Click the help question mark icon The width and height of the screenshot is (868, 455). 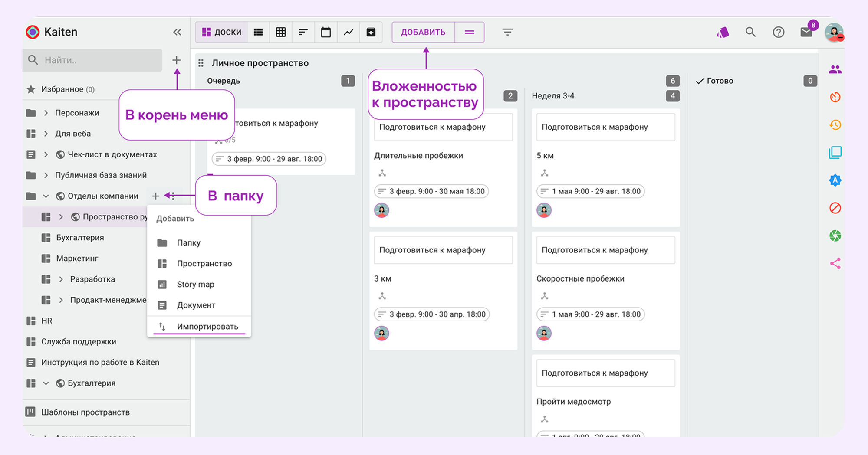click(x=778, y=32)
